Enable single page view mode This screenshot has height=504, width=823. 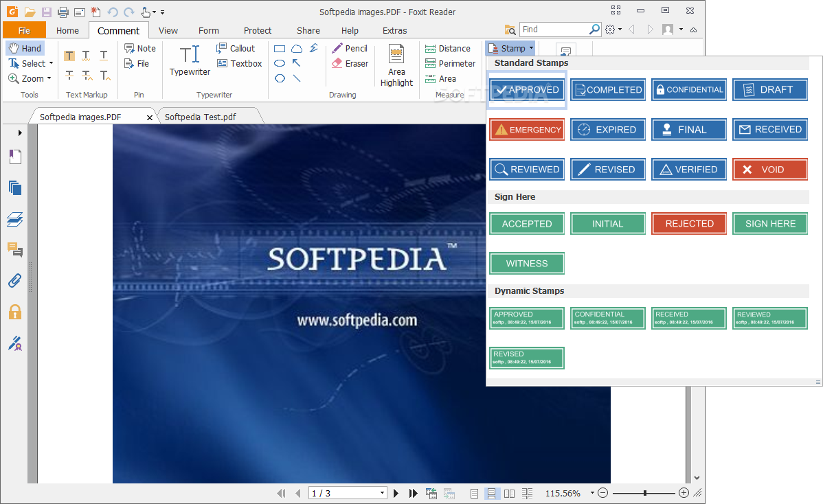pyautogui.click(x=474, y=493)
